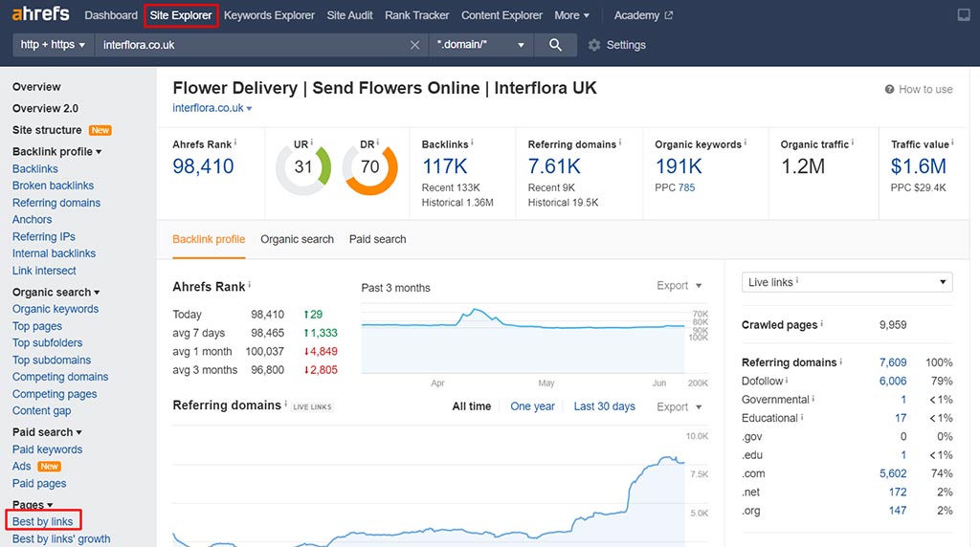Click the DR 70 donut gauge
Viewport: 980px width, 547px height.
click(x=370, y=167)
